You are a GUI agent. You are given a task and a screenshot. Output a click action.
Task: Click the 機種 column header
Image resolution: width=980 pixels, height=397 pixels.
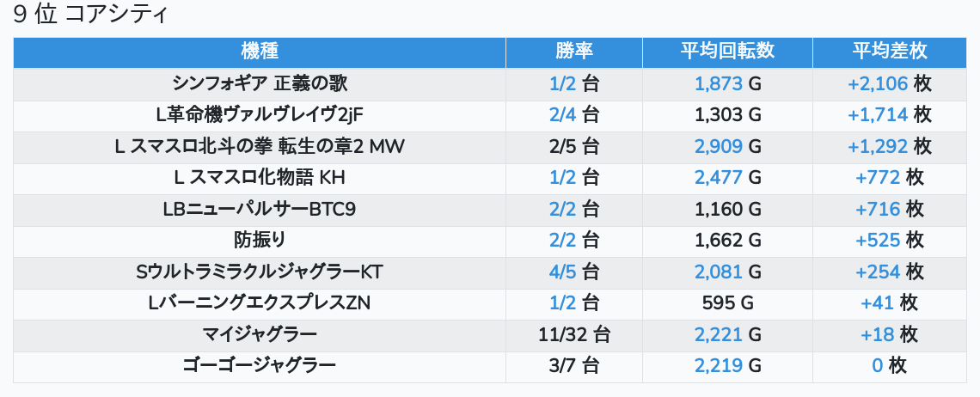pos(260,52)
